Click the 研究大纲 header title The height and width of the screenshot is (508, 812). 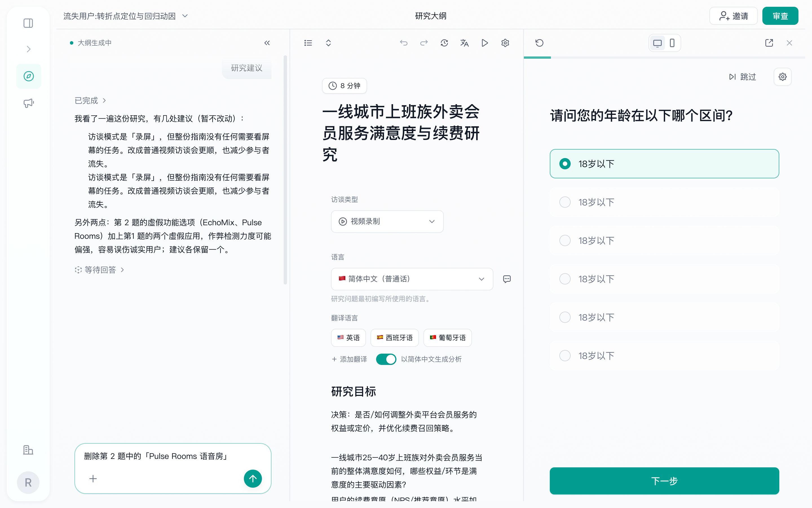(x=431, y=16)
